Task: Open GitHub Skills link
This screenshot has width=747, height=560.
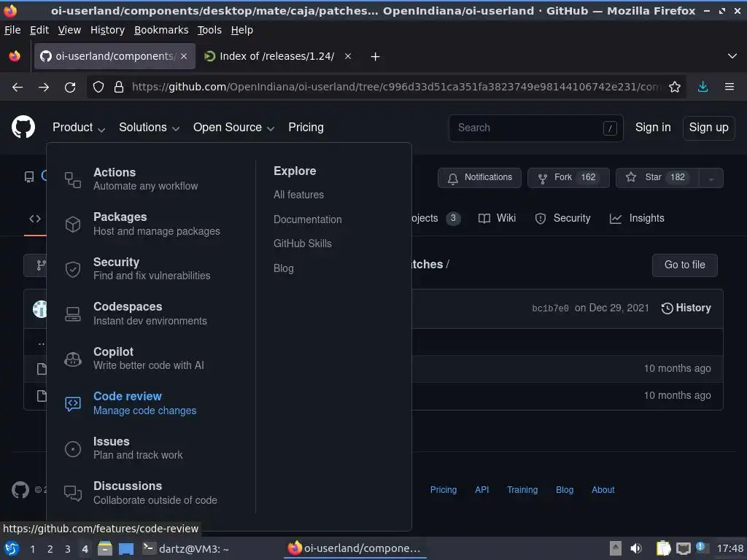Action: pos(303,244)
